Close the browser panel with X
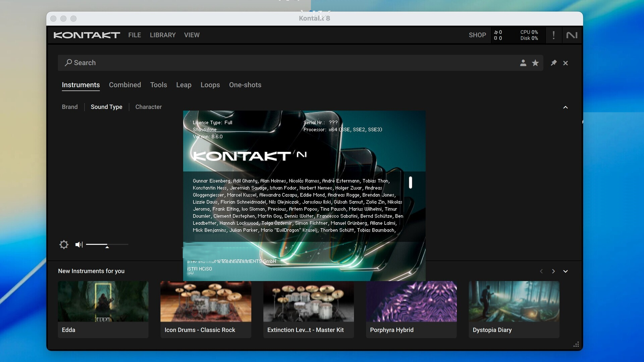This screenshot has width=644, height=362. click(566, 63)
